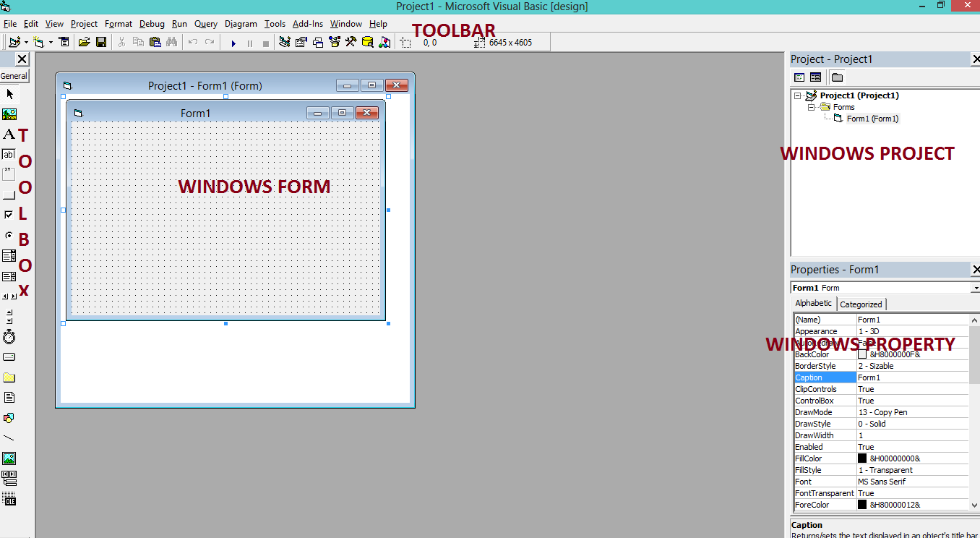Show the Form Layout Window from toolbar
980x538 pixels.
(x=318, y=42)
